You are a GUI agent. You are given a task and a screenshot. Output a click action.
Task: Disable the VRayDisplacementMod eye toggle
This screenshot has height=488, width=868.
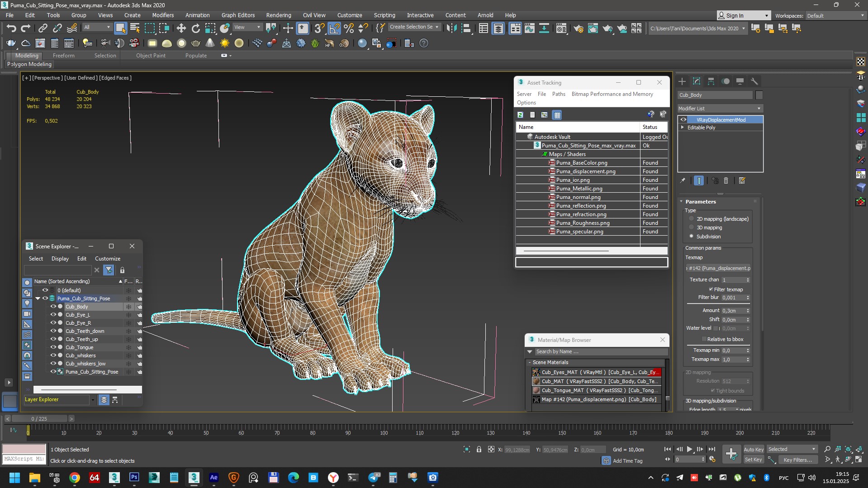(683, 120)
